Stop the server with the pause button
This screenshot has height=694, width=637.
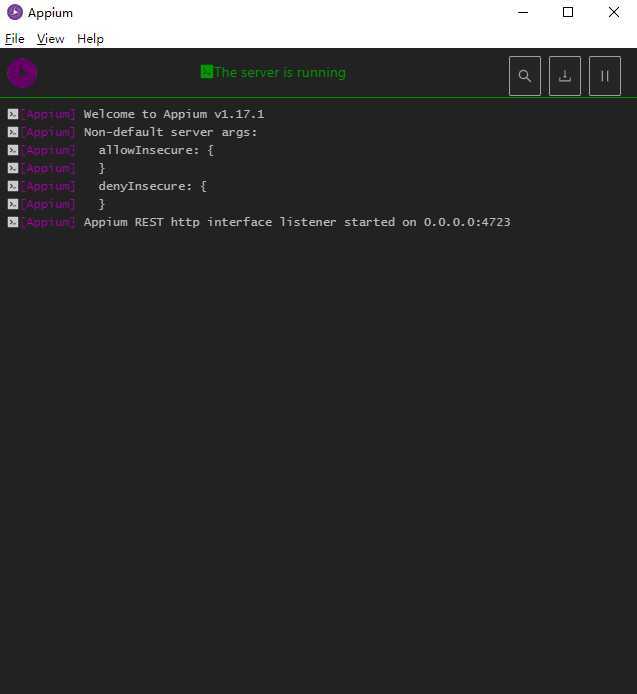point(605,76)
